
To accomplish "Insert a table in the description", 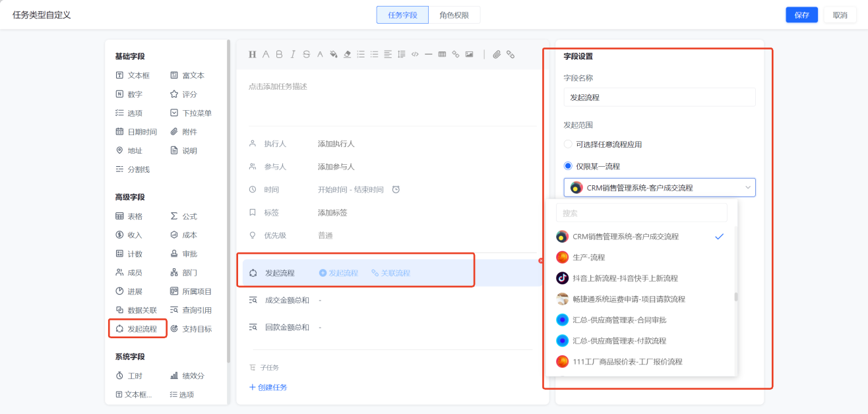I will (x=442, y=55).
